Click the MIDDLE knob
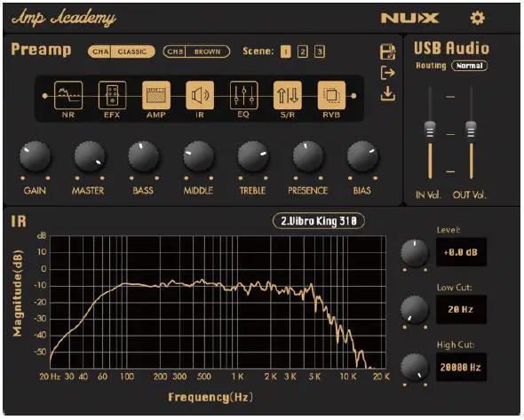 point(199,156)
